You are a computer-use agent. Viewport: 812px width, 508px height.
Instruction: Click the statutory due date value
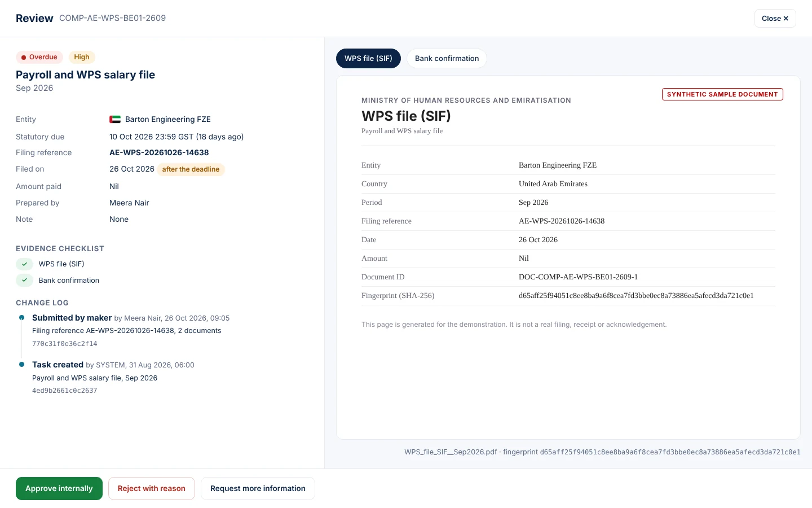176,137
